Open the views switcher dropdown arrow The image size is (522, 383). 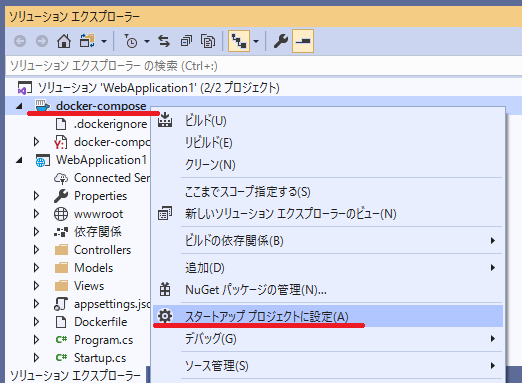pyautogui.click(x=104, y=41)
